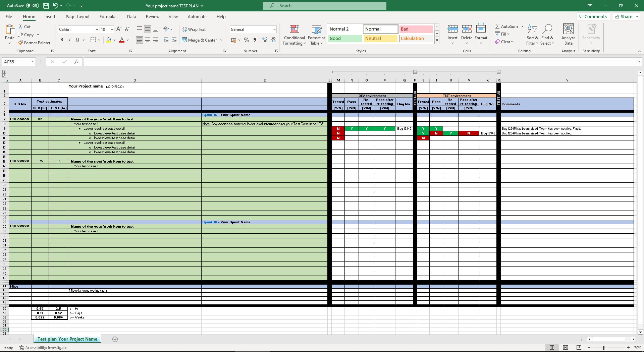Click the Comments button
Screen dimensions: 644x352
pyautogui.click(x=593, y=16)
